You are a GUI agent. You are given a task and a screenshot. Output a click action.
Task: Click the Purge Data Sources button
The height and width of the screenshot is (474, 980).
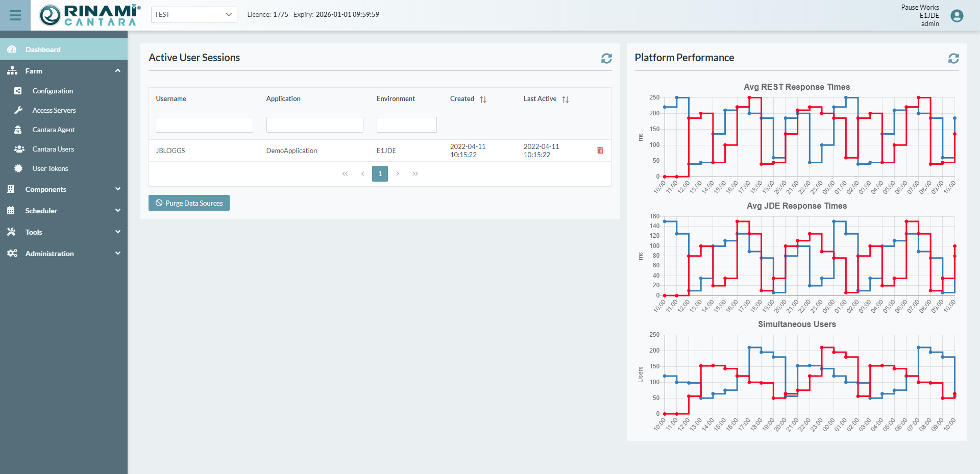(188, 203)
